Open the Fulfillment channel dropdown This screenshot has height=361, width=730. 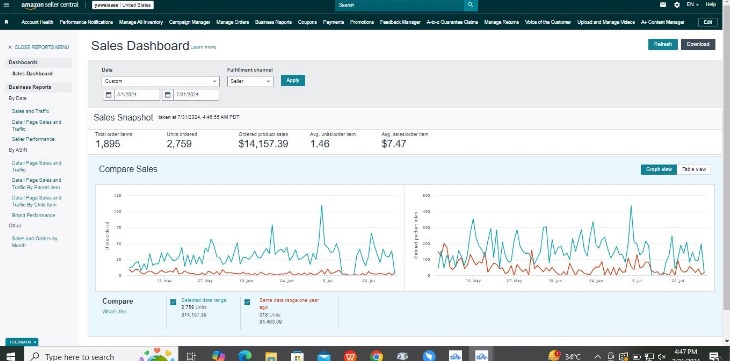[x=250, y=81]
